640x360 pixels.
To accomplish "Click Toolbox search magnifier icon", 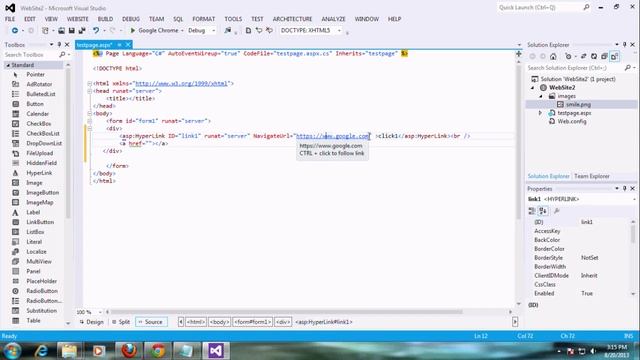I will tap(62, 54).
